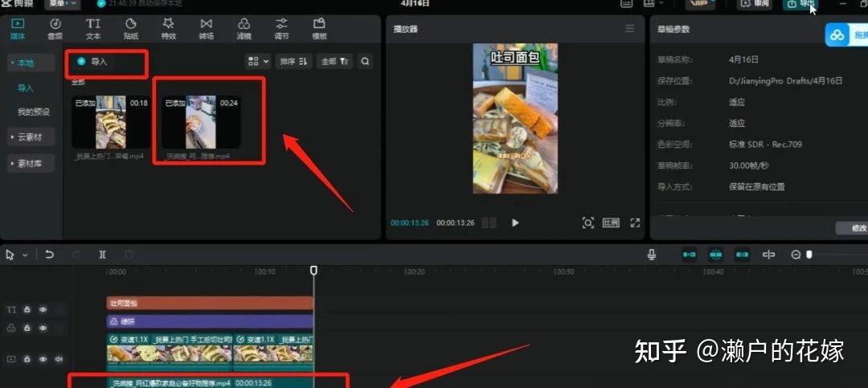
Task: Open the selection tool dropdown arrow
Action: click(25, 255)
